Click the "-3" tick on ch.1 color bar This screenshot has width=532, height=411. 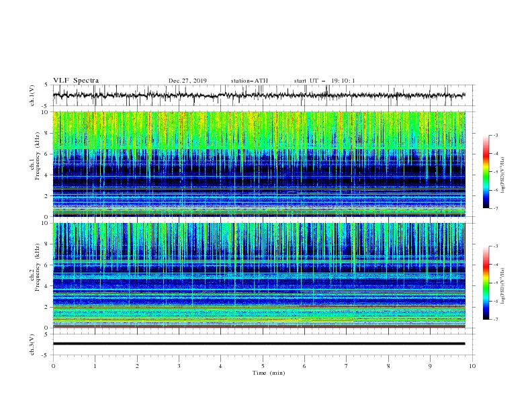click(x=496, y=135)
